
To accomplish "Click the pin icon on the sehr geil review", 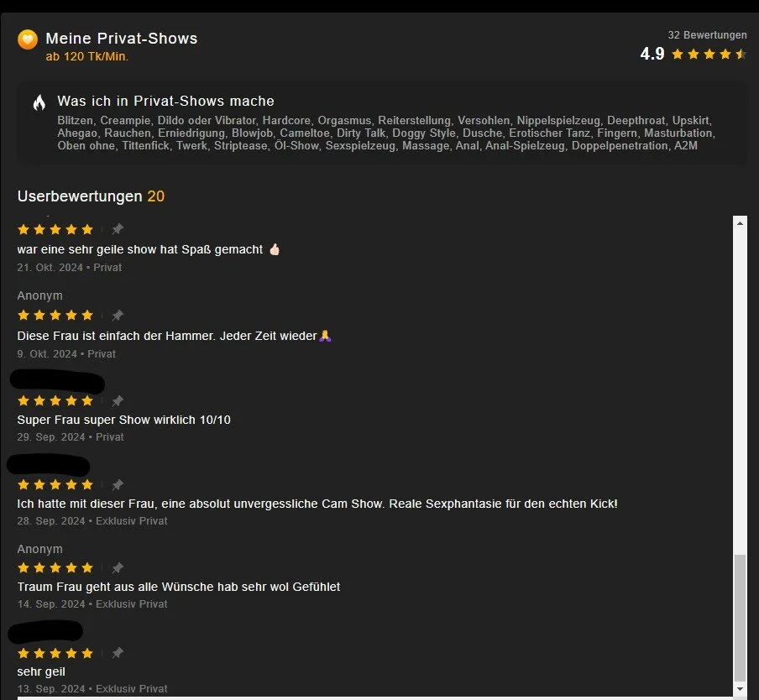I will tap(118, 653).
